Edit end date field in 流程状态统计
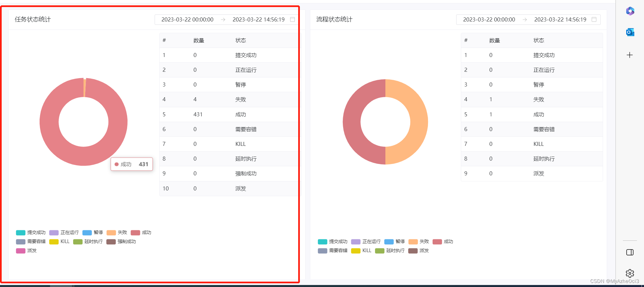The height and width of the screenshot is (287, 644). pyautogui.click(x=560, y=19)
